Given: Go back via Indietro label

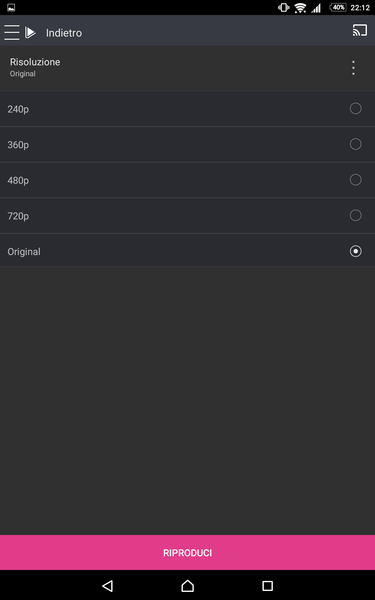Looking at the screenshot, I should coord(64,33).
